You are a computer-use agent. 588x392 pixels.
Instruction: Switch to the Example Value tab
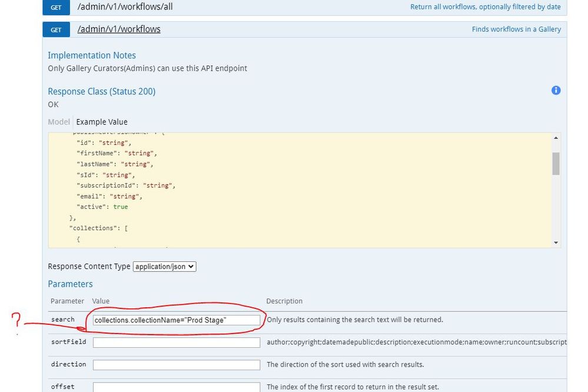102,122
